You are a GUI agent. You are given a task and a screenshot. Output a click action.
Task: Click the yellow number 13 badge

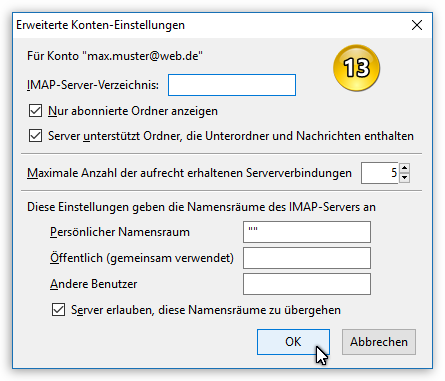[356, 68]
